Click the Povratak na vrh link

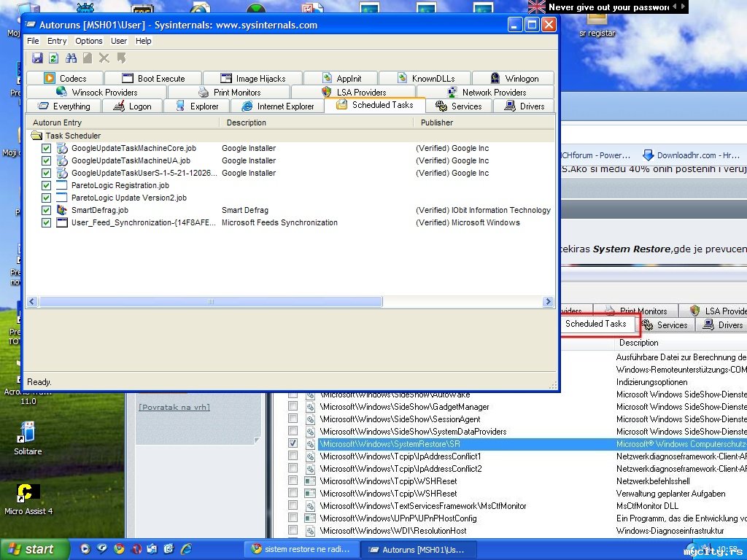tap(174, 407)
